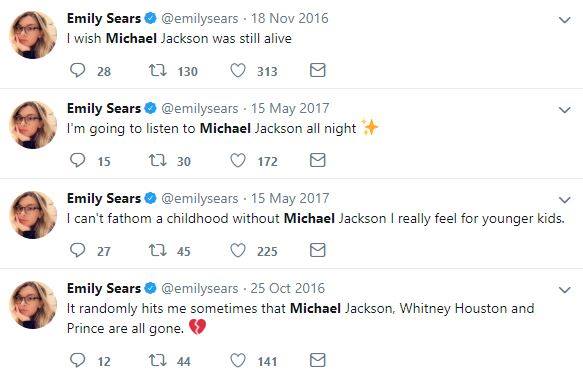Open chevron menu on the childhood tweet
This screenshot has height=375, width=583.
pos(564,200)
